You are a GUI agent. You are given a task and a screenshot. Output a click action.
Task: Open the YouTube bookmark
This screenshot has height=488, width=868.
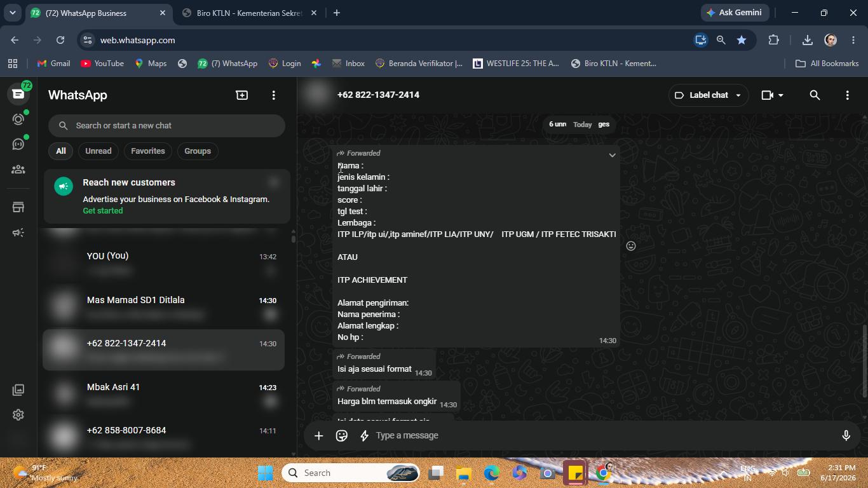(x=102, y=64)
